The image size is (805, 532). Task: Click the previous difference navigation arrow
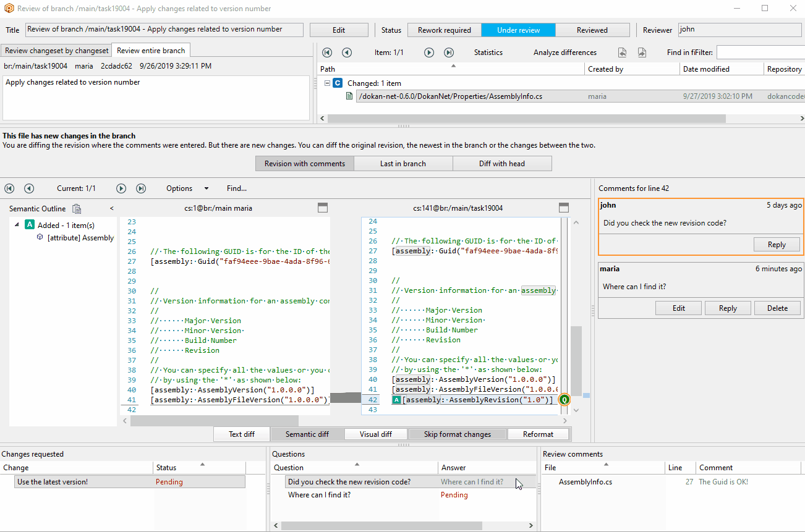[28, 188]
